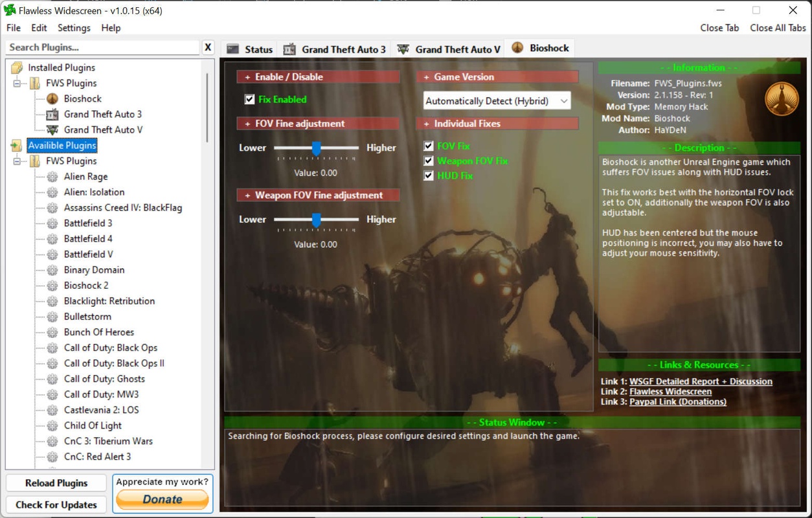The width and height of the screenshot is (812, 518).
Task: Clear the plugin search with X icon
Action: coord(208,47)
